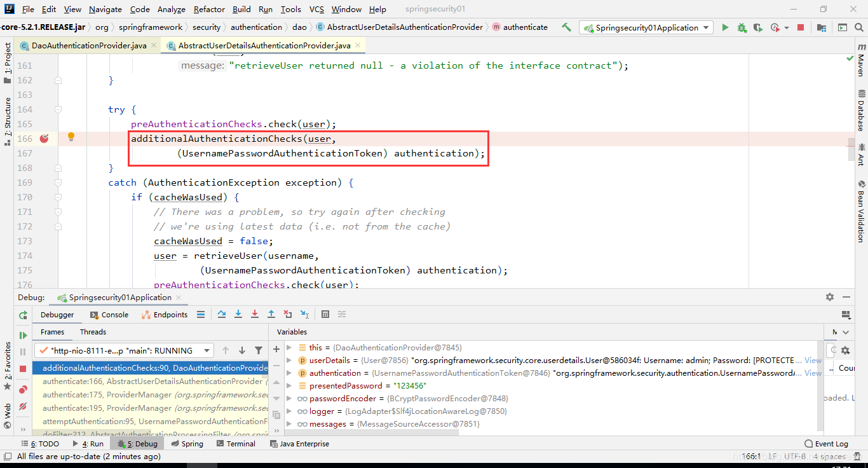The height and width of the screenshot is (468, 868).
Task: Open Project Structure icon in toolbar
Action: point(822,27)
